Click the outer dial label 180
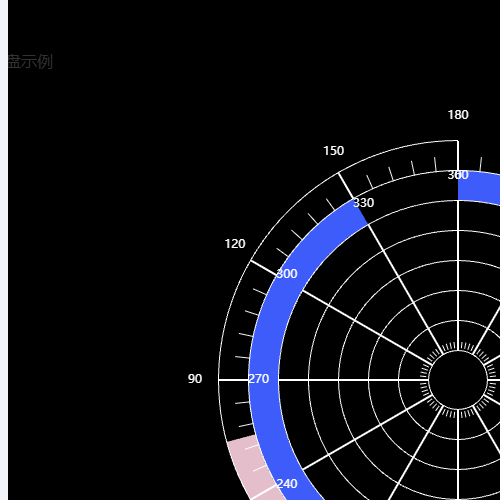Image resolution: width=500 pixels, height=500 pixels. click(x=458, y=115)
